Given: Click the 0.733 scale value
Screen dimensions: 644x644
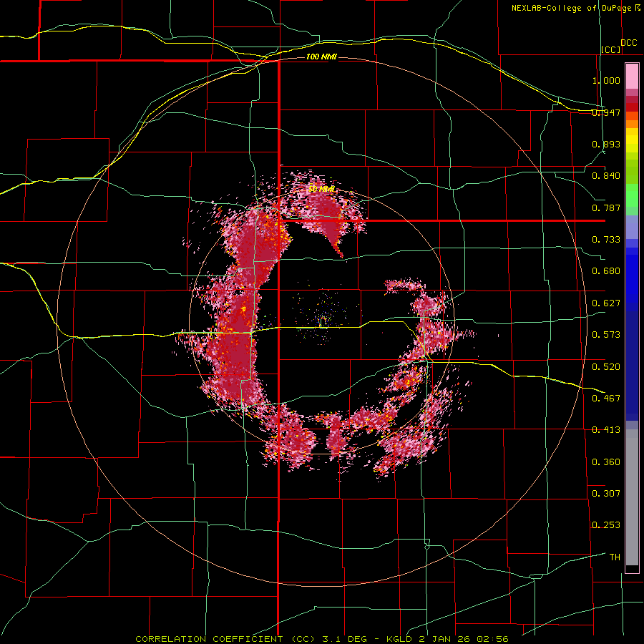Looking at the screenshot, I should pos(606,240).
